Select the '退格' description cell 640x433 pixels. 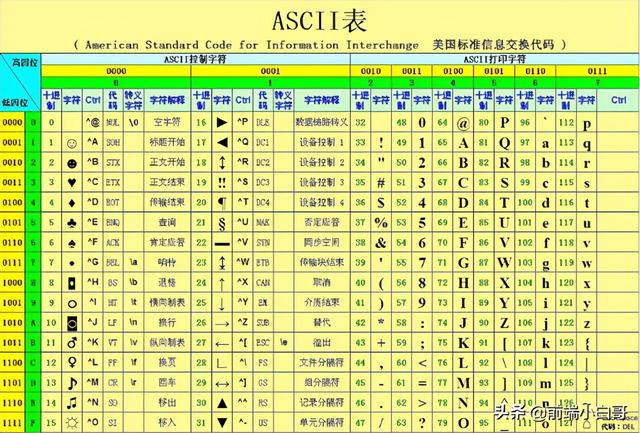tap(167, 282)
